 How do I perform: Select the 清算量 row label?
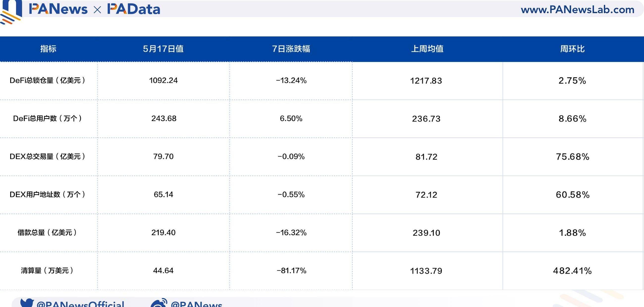(47, 271)
